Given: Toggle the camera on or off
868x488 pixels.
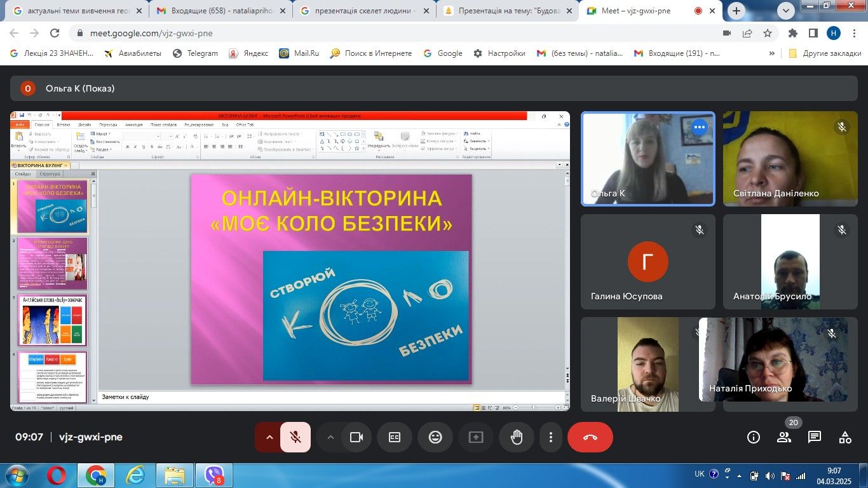Looking at the screenshot, I should click(356, 437).
